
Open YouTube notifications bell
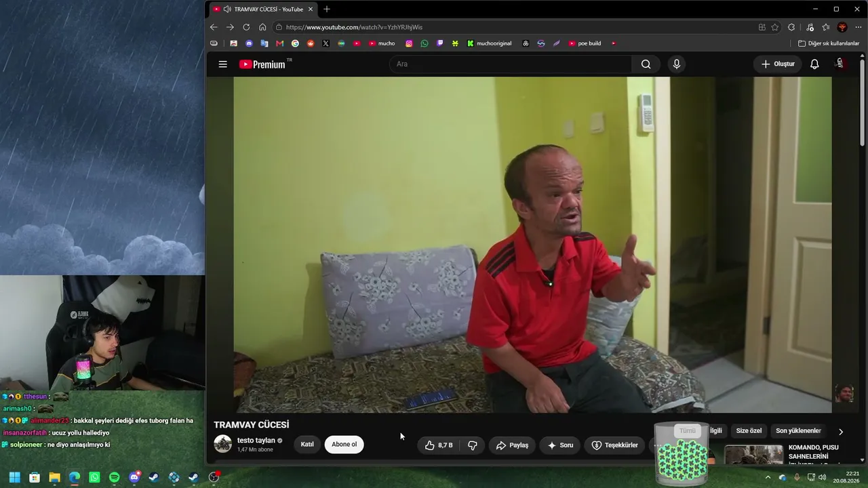[814, 64]
